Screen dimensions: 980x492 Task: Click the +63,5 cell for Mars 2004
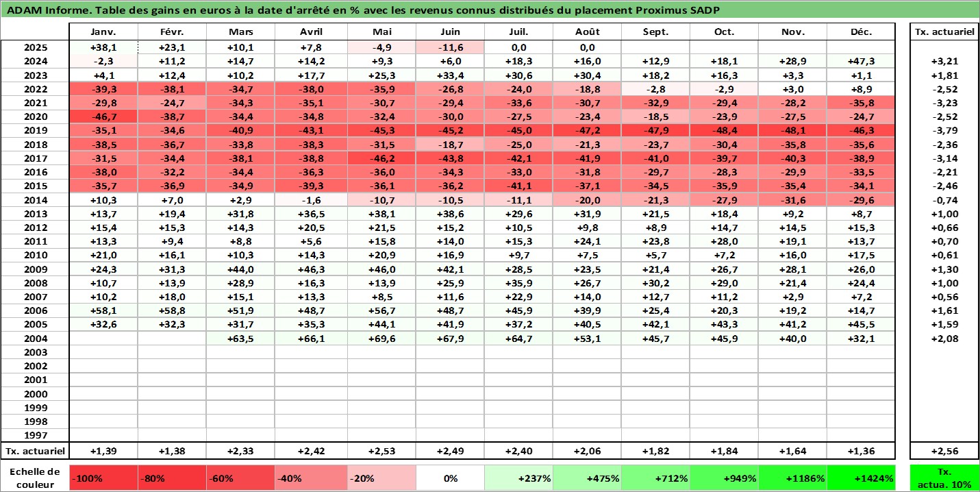[x=241, y=339]
